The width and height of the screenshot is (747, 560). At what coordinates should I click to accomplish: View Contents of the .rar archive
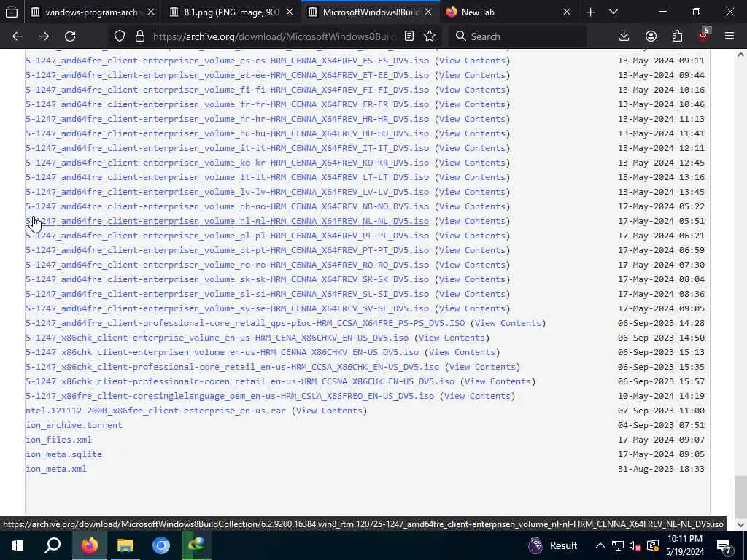[x=329, y=411]
